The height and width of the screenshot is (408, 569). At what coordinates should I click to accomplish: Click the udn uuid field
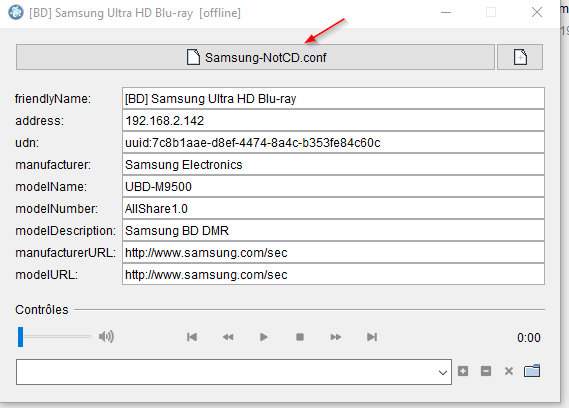pos(333,143)
